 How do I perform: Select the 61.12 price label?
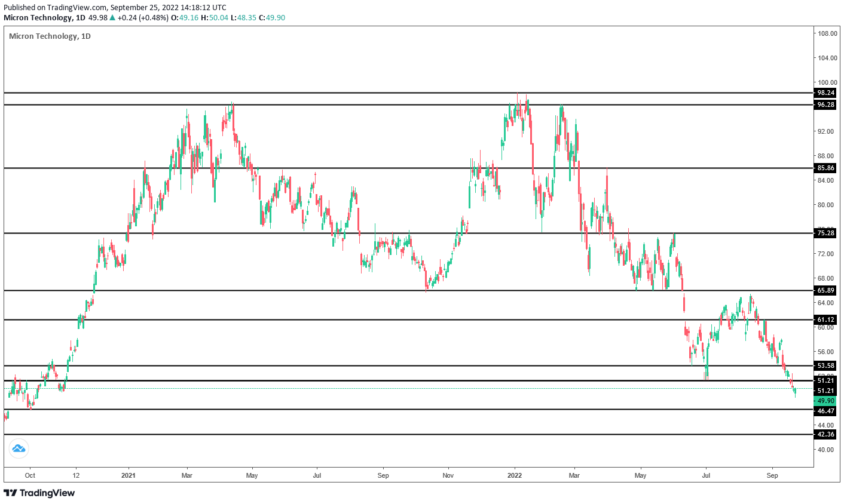click(825, 319)
